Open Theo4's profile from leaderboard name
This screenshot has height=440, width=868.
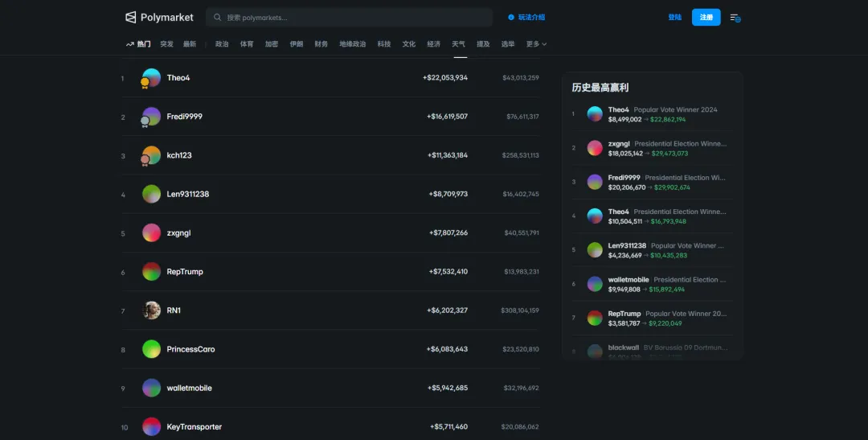click(178, 77)
